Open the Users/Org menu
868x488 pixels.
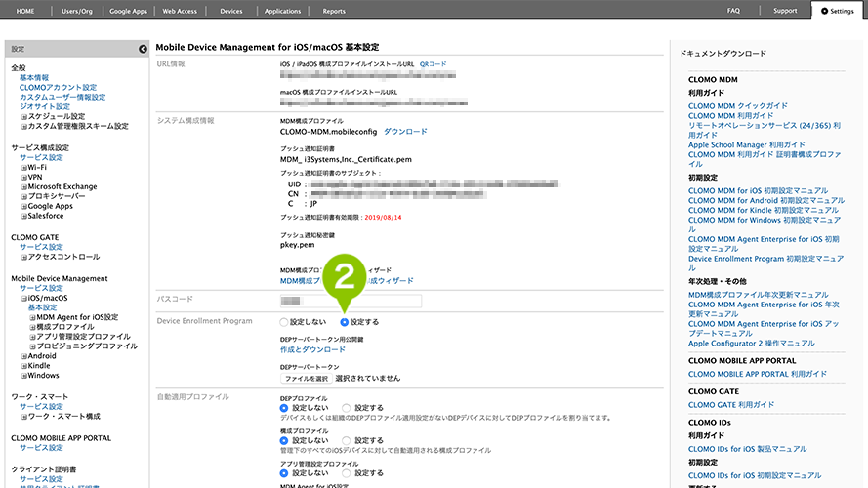(77, 11)
